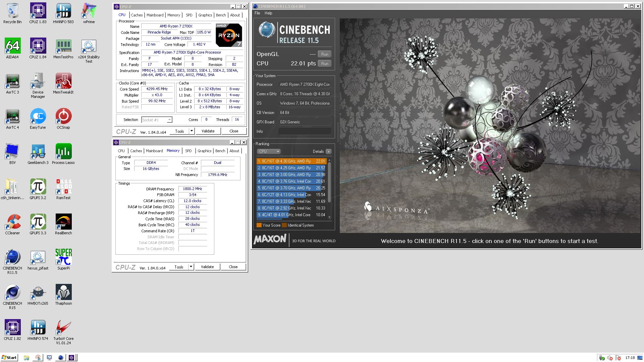Image resolution: width=644 pixels, height=362 pixels.
Task: Expand the CPU ranking dropdown in Cinebench
Action: coord(269,152)
